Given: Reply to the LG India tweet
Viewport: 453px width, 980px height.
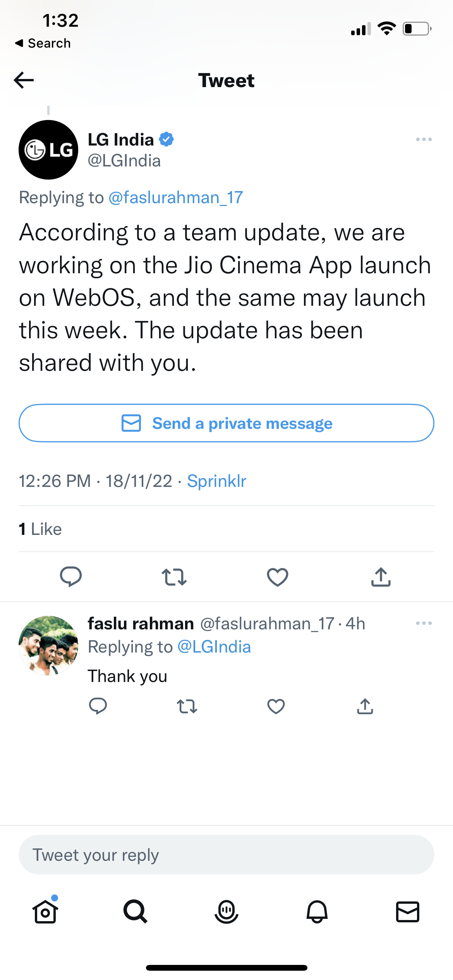Looking at the screenshot, I should [71, 577].
